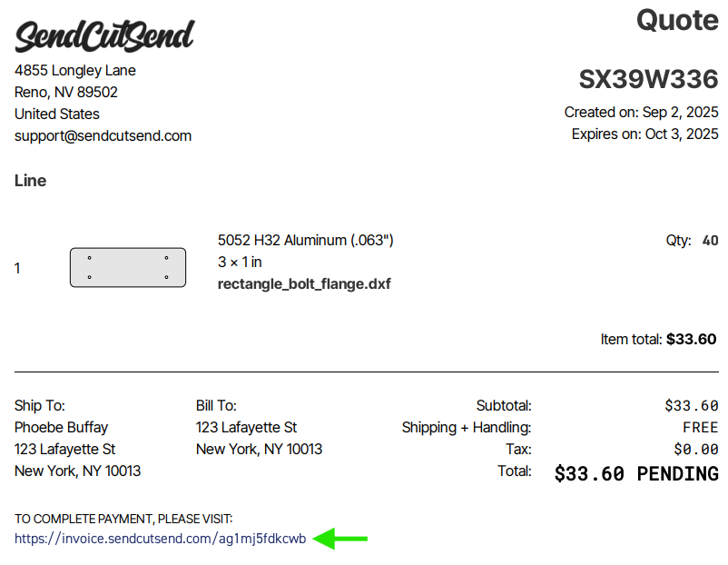Select the name Phoebe Buffay
The width and height of the screenshot is (728, 565).
pos(61,428)
